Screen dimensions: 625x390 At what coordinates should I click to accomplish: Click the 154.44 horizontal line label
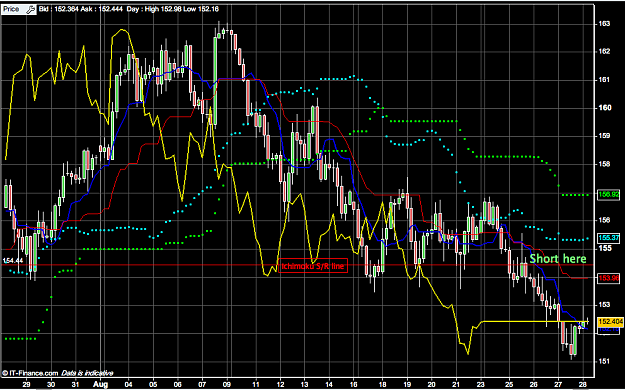pos(13,260)
